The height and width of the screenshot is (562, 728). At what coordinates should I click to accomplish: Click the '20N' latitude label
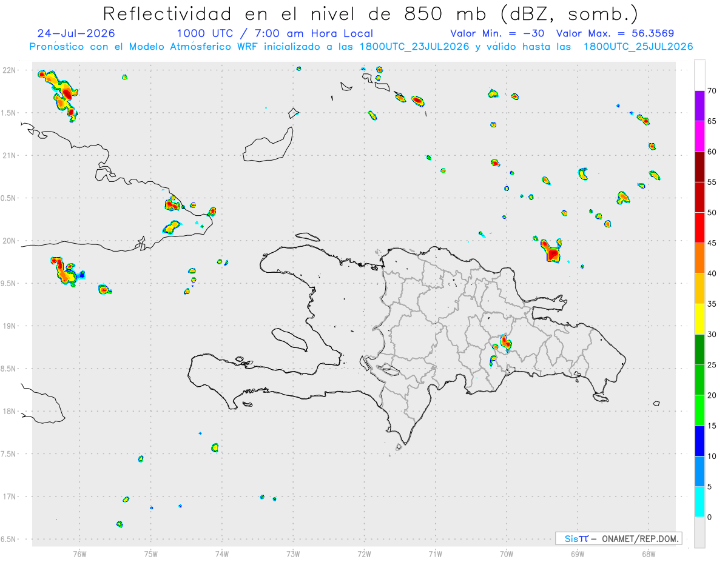click(10, 241)
